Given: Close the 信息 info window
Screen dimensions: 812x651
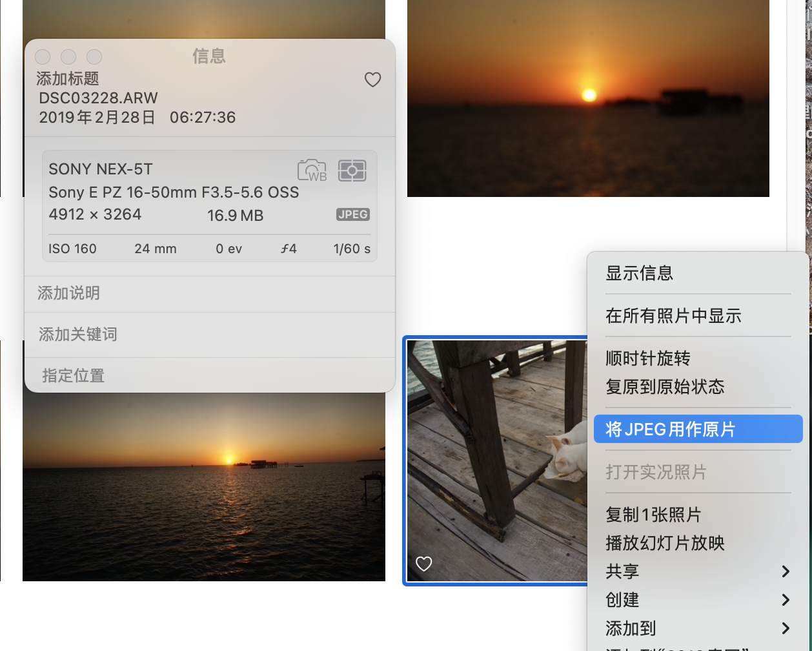Looking at the screenshot, I should [43, 57].
